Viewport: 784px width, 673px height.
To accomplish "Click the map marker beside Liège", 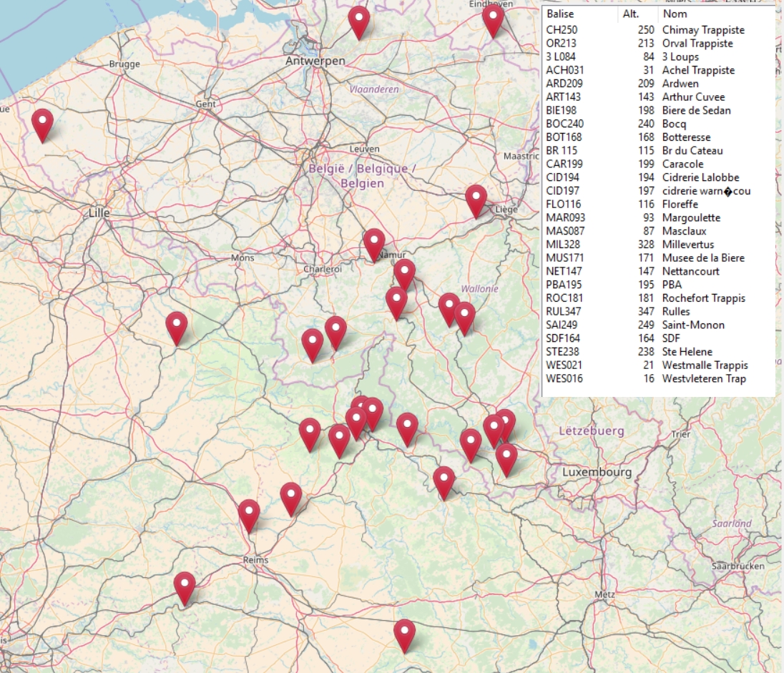I will pyautogui.click(x=476, y=198).
